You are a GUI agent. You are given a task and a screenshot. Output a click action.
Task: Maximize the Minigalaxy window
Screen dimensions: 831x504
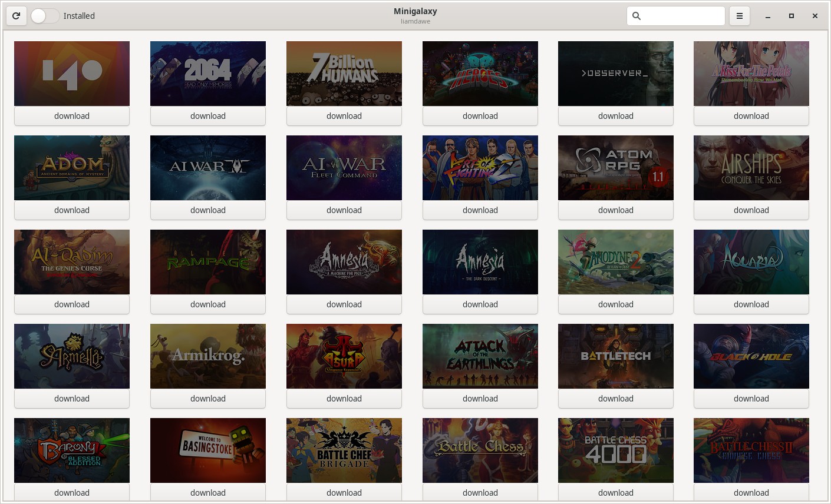tap(792, 16)
